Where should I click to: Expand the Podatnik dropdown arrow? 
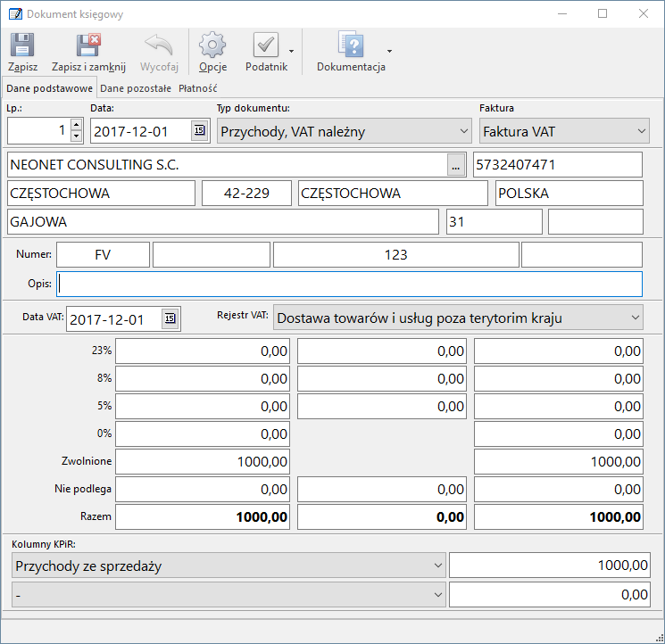(x=292, y=52)
